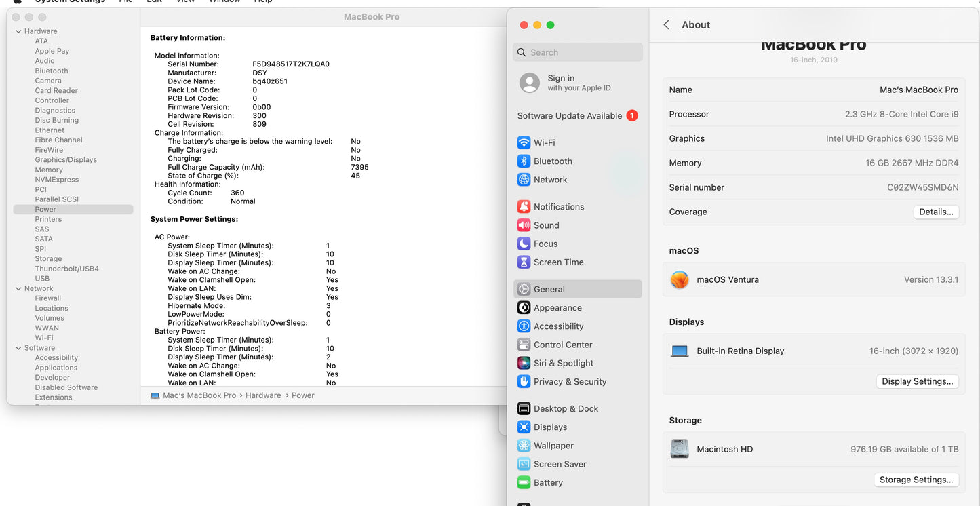Open Bluetooth settings via its icon
The height and width of the screenshot is (506, 980).
coord(524,161)
